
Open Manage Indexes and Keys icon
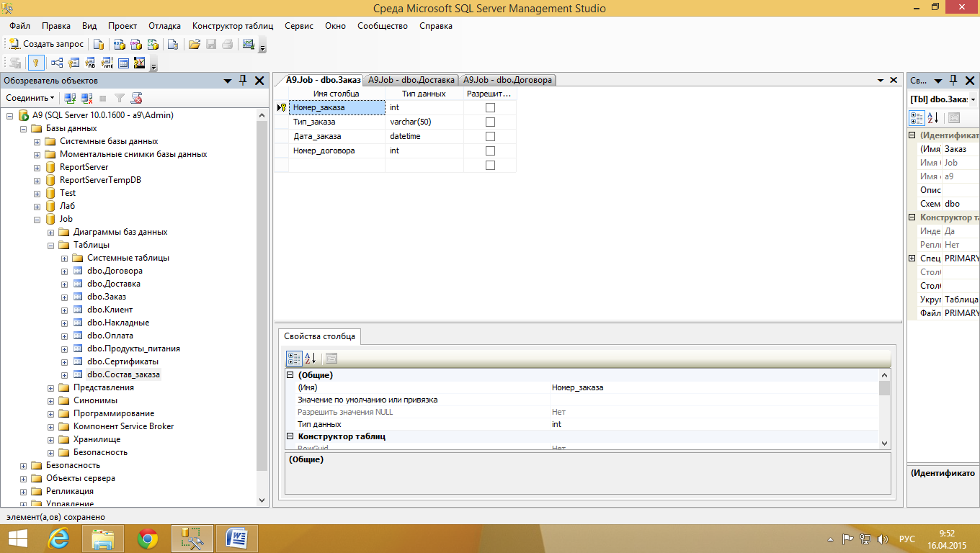tap(73, 63)
